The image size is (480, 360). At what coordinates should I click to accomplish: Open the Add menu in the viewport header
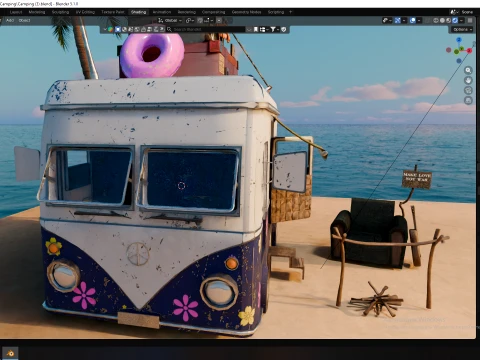click(x=10, y=20)
